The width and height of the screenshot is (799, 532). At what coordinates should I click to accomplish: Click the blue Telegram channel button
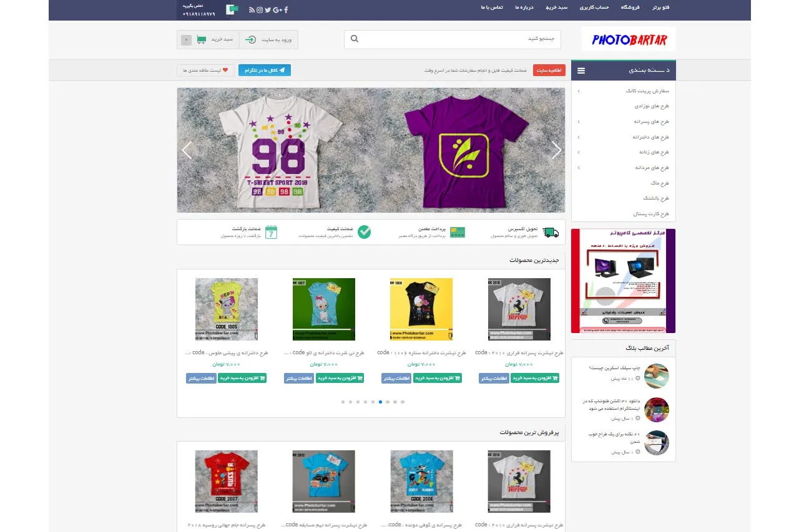[x=265, y=70]
